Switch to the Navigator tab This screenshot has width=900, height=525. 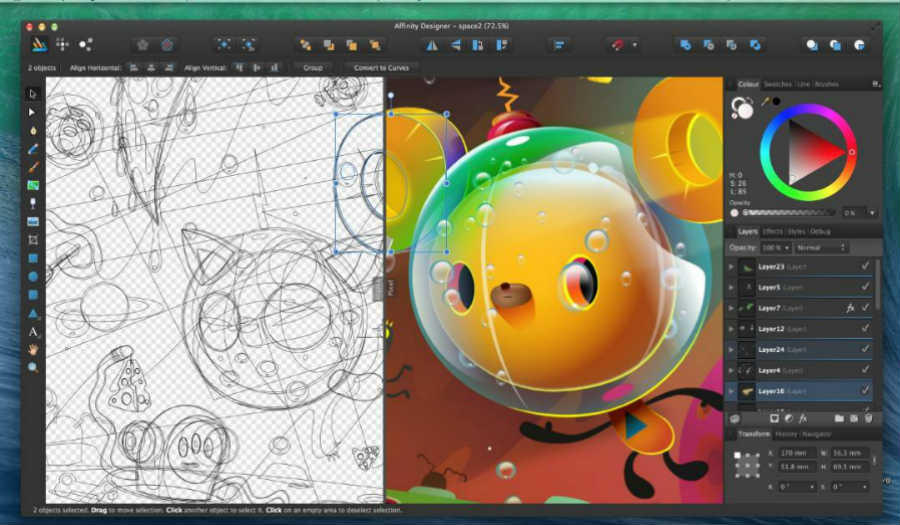tap(816, 434)
